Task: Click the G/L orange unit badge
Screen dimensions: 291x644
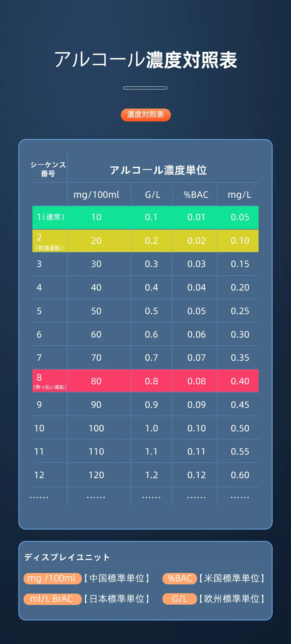Action: tap(180, 599)
